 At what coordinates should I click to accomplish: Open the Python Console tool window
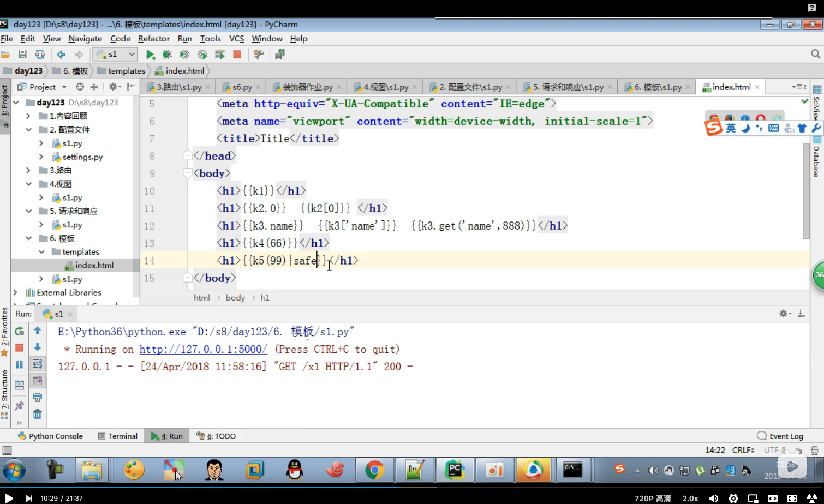click(50, 436)
